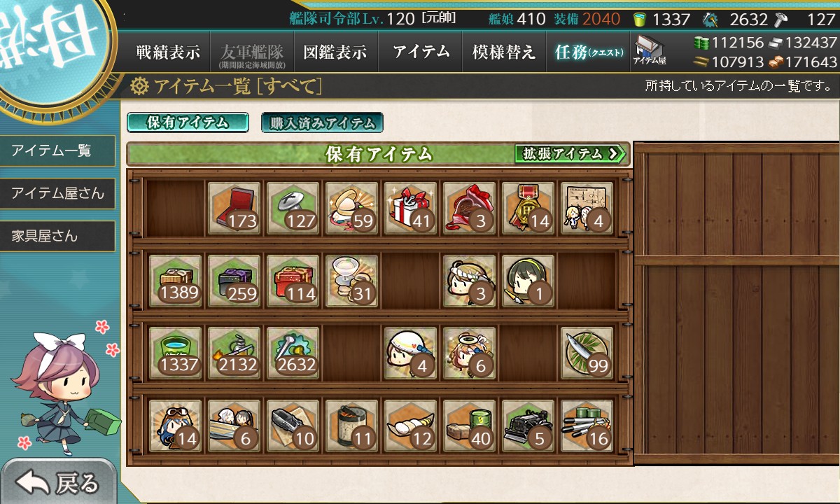Image resolution: width=840 pixels, height=504 pixels.
Task: Open the 戦績表示 menu tab
Action: pos(168,52)
